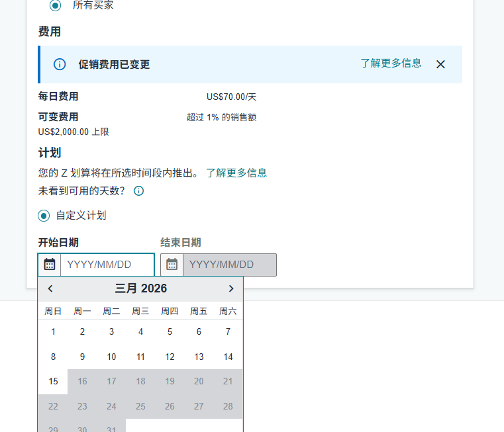The height and width of the screenshot is (432, 504).
Task: Select March 4 in the date picker
Action: (140, 332)
